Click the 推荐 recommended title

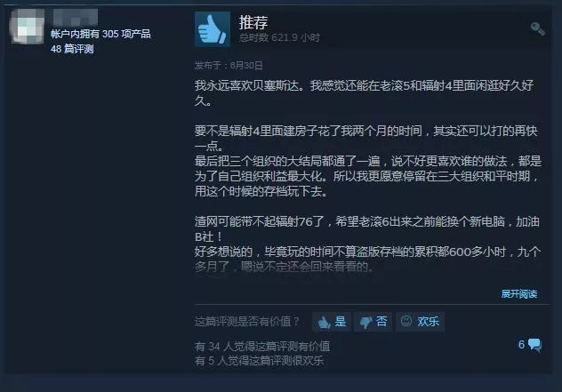(x=253, y=22)
